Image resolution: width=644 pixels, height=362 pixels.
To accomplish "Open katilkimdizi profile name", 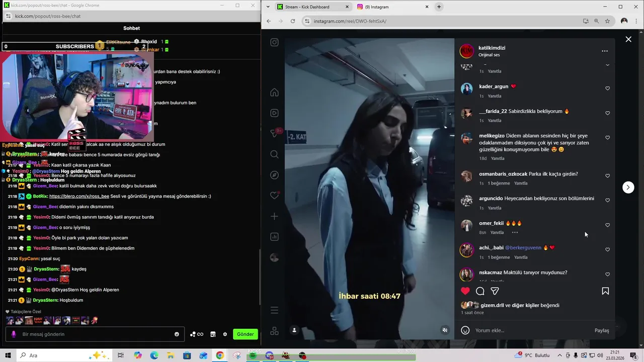I will coord(492,48).
